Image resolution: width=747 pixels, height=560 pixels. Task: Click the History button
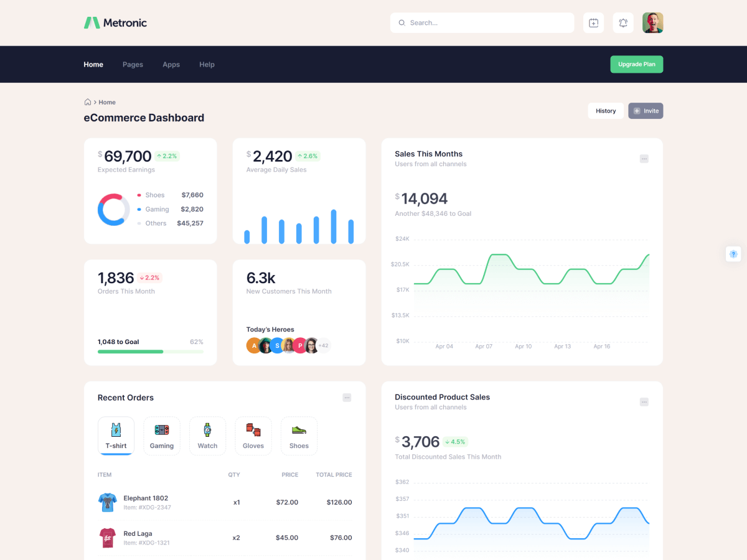tap(606, 111)
